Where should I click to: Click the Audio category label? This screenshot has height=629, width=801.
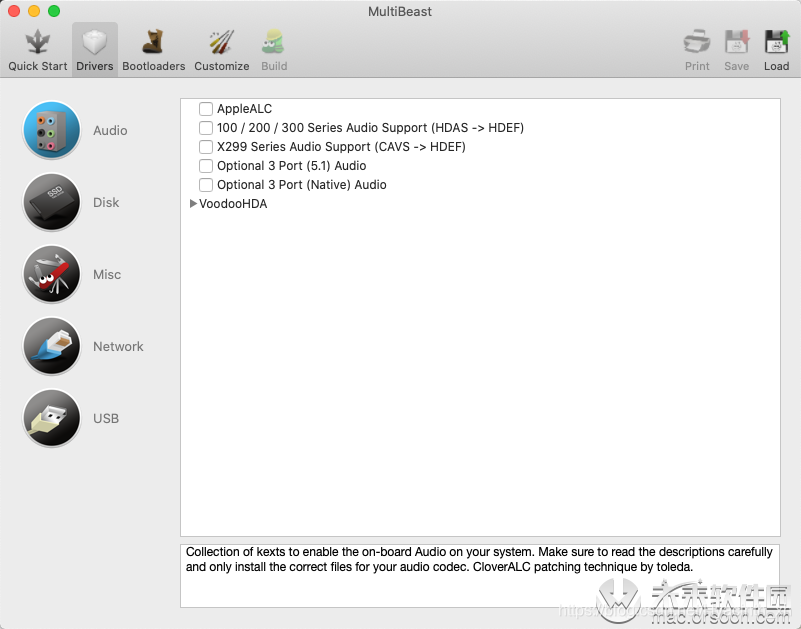coord(110,130)
